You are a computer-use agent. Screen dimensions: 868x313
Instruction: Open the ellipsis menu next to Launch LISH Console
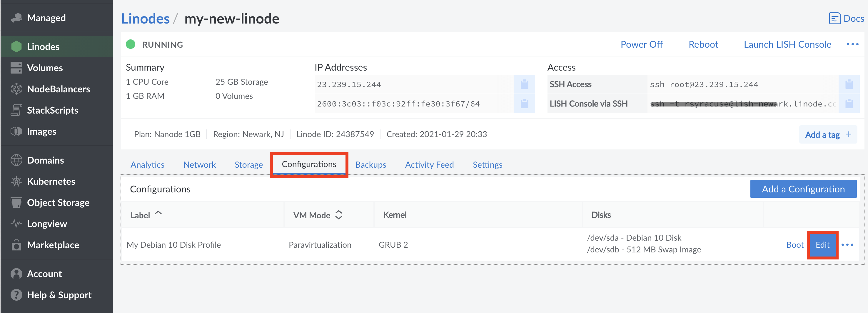(x=852, y=44)
